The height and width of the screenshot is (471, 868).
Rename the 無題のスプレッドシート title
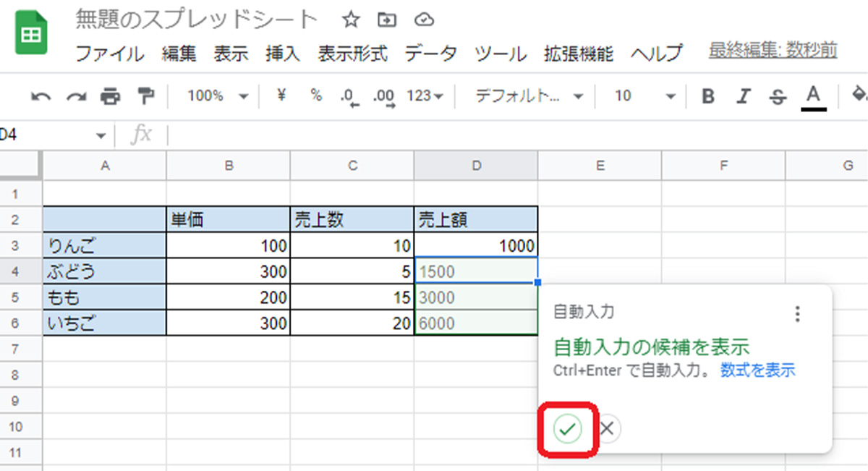coord(197,20)
